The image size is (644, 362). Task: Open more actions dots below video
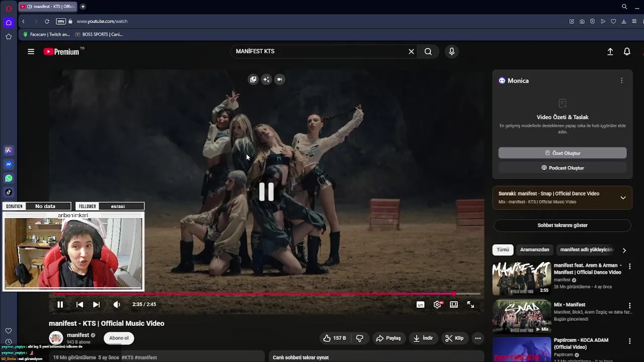(478, 338)
